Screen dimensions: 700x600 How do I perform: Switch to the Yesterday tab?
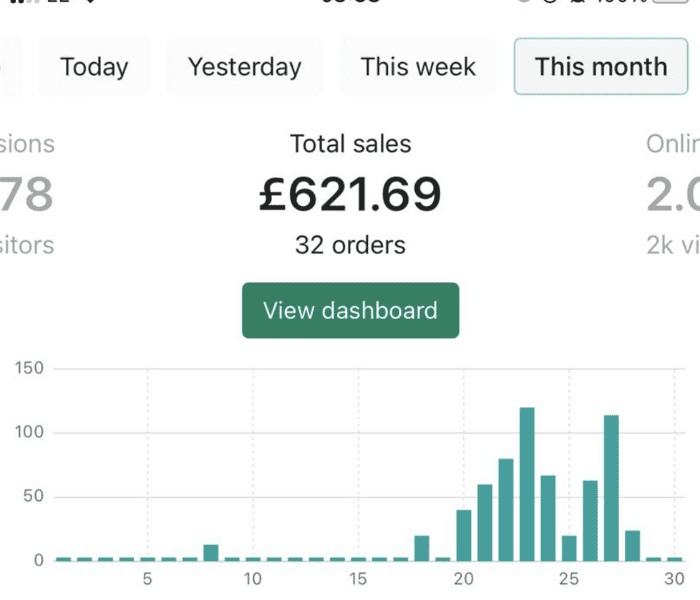[x=244, y=67]
